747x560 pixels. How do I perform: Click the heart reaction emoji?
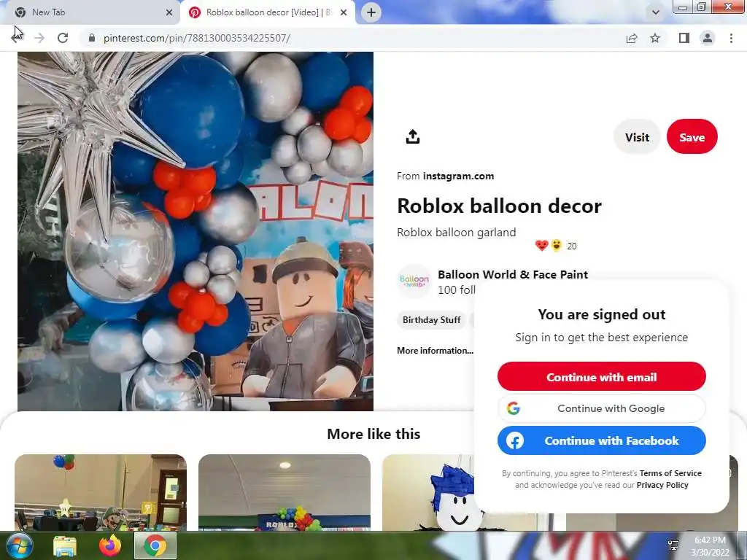[542, 246]
